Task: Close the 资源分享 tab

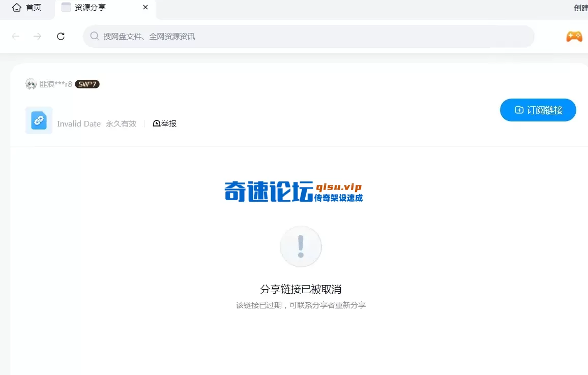Action: 145,8
